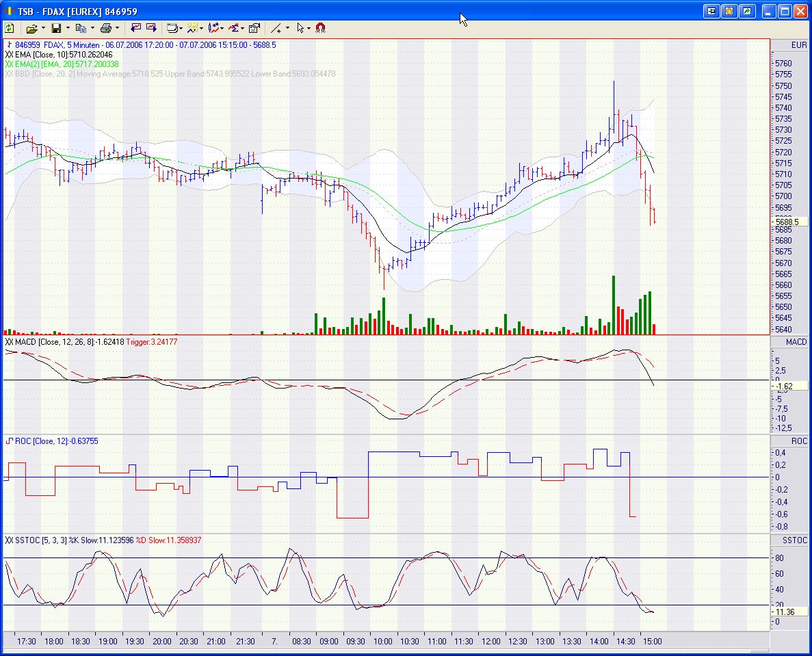812x656 pixels.
Task: Click the open folder toolbar icon
Action: point(31,28)
